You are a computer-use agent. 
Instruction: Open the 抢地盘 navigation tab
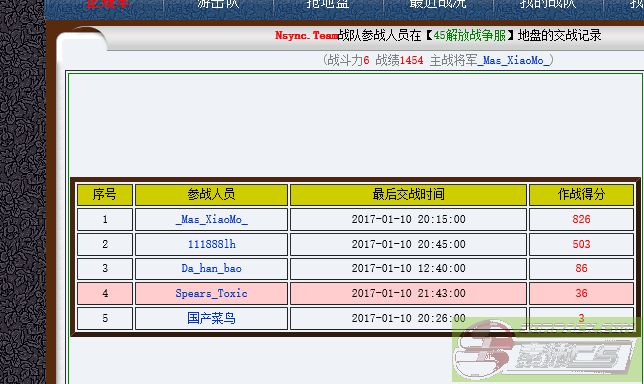pyautogui.click(x=328, y=4)
